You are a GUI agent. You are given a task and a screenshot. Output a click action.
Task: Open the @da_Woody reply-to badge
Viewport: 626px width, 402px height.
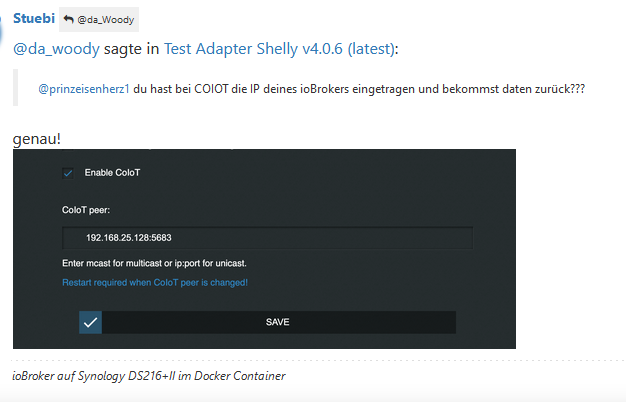[99, 19]
